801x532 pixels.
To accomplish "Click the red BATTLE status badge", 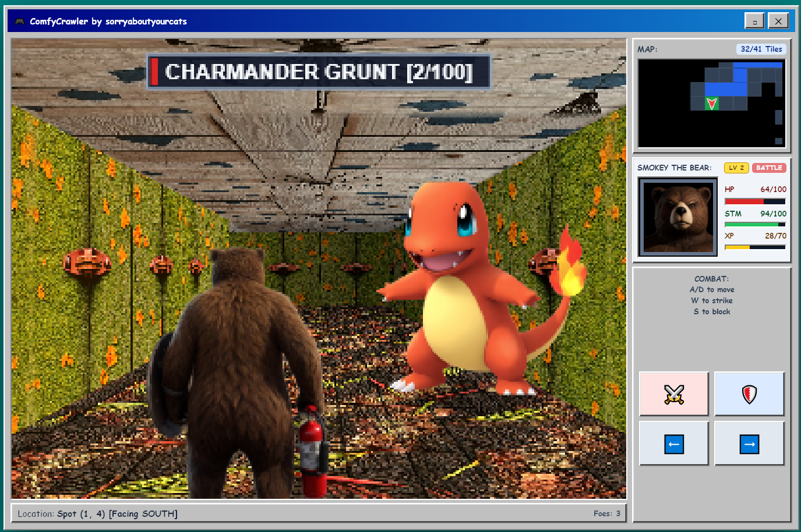I will 769,168.
